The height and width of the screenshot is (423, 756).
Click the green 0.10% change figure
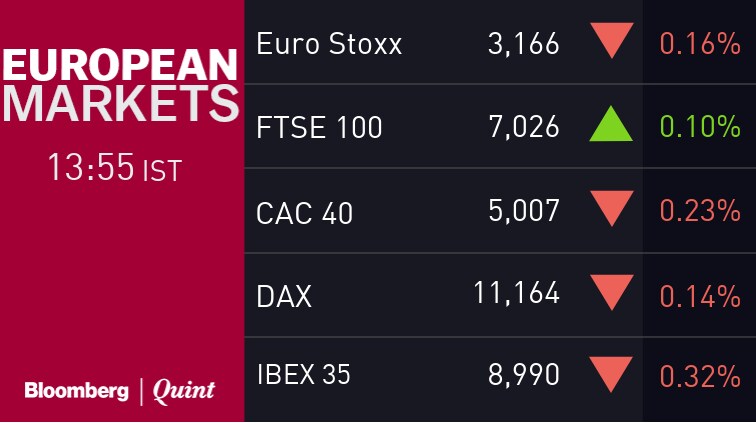pos(699,128)
